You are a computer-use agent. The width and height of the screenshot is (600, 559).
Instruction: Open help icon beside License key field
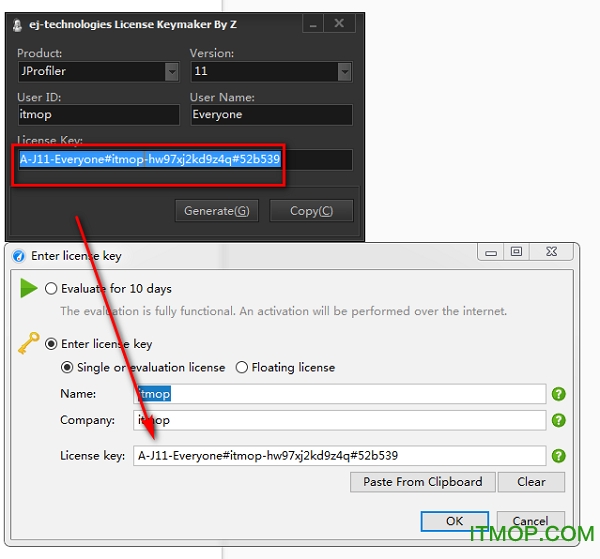click(558, 456)
